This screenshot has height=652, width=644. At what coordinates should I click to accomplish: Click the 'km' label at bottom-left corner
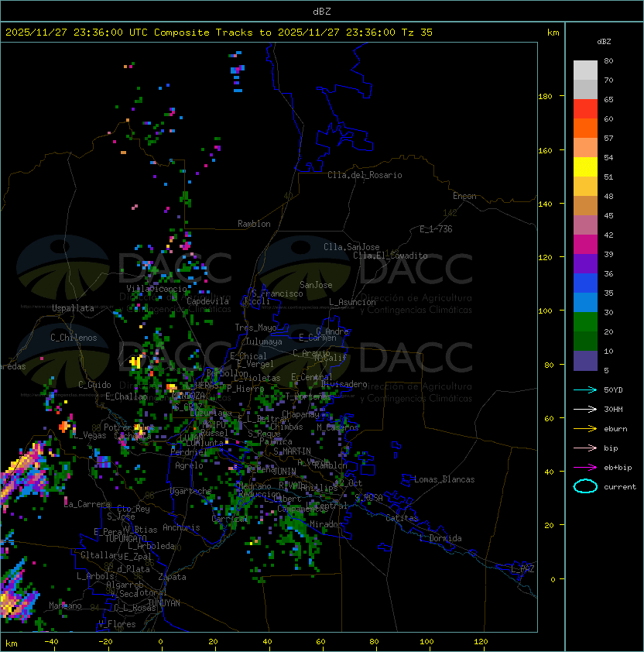click(x=12, y=643)
